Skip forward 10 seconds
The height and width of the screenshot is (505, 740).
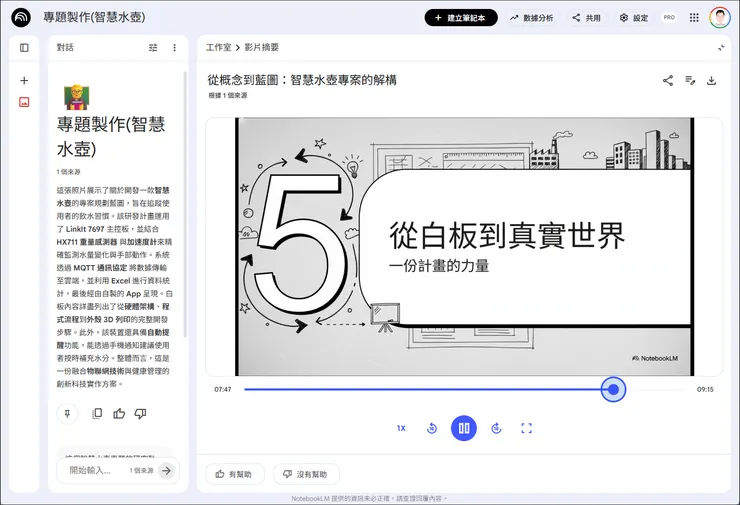pos(496,428)
